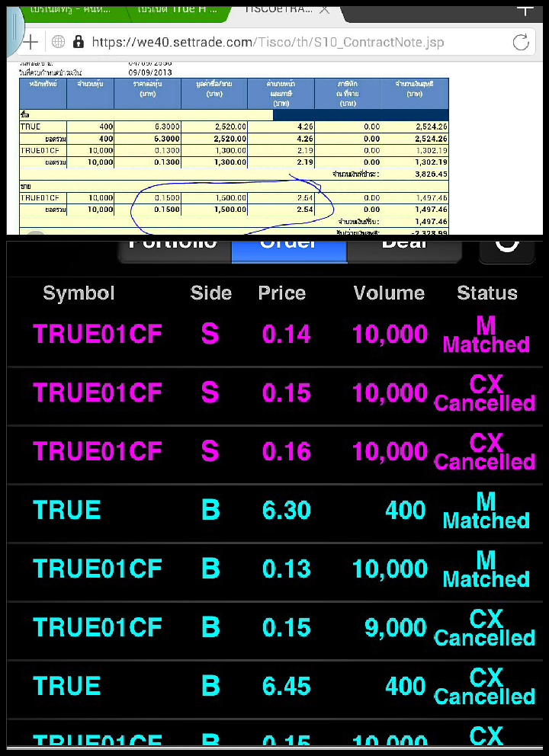This screenshot has height=756, width=549.
Task: Tap the Side column header
Action: [210, 293]
